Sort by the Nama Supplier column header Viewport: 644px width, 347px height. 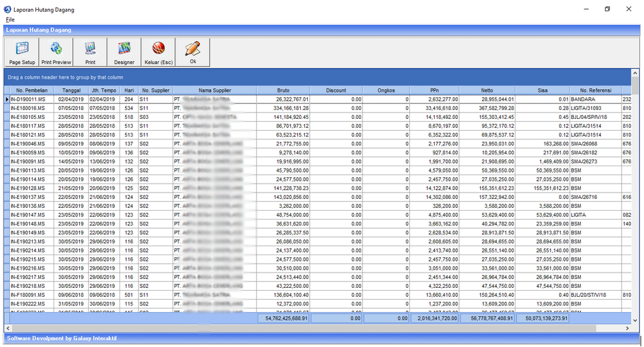215,90
